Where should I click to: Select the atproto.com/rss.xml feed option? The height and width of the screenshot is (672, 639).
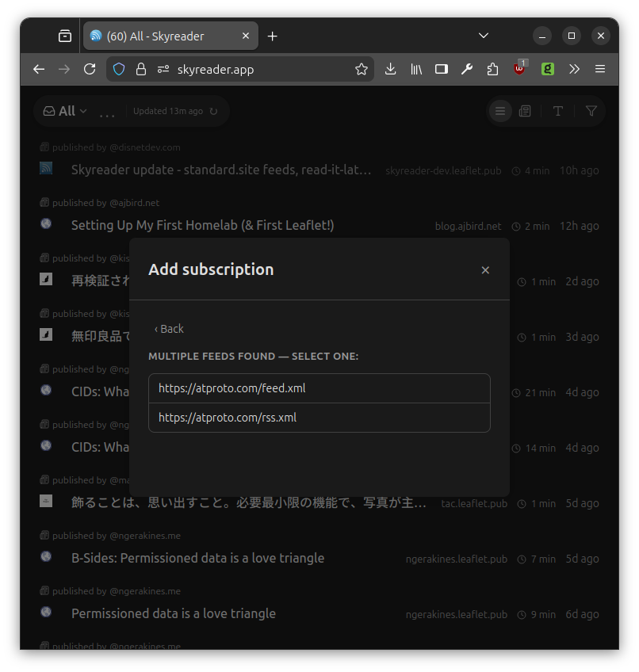pyautogui.click(x=319, y=418)
